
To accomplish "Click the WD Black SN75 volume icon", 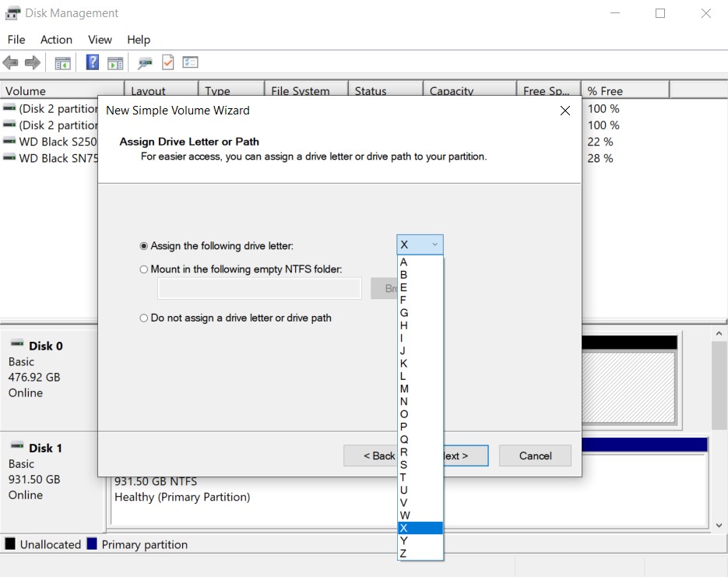I will pos(9,158).
